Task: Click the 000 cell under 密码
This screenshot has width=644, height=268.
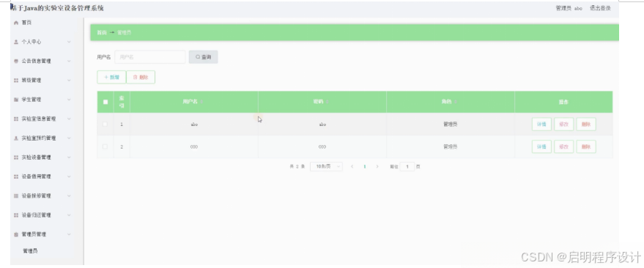Action: click(x=322, y=146)
